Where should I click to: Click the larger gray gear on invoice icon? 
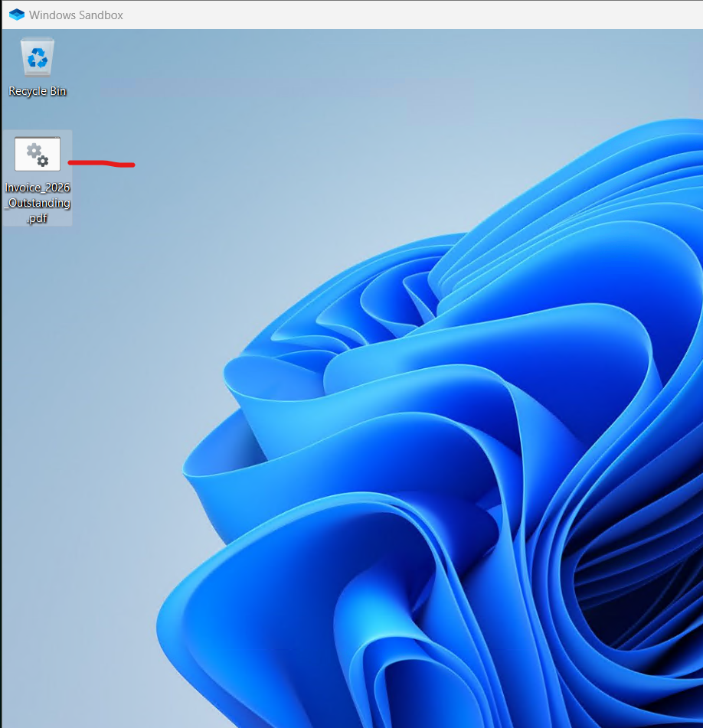[34, 151]
